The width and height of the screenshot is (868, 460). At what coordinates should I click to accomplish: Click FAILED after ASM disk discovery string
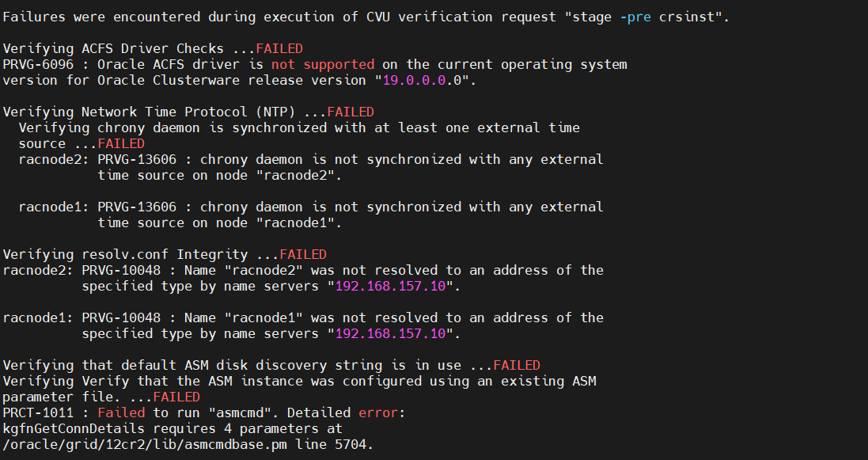click(517, 365)
